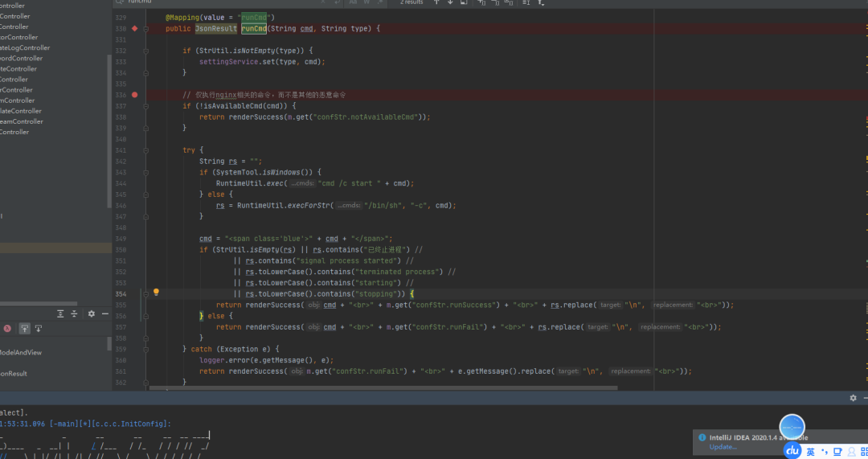
Task: Toggle breakpoint on line 330
Action: [x=134, y=28]
